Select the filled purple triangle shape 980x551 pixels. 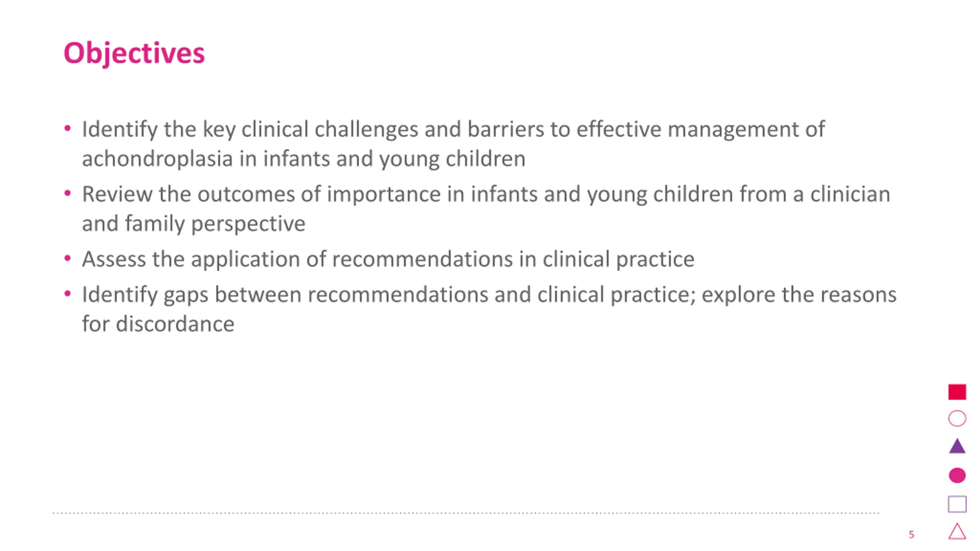coord(957,446)
